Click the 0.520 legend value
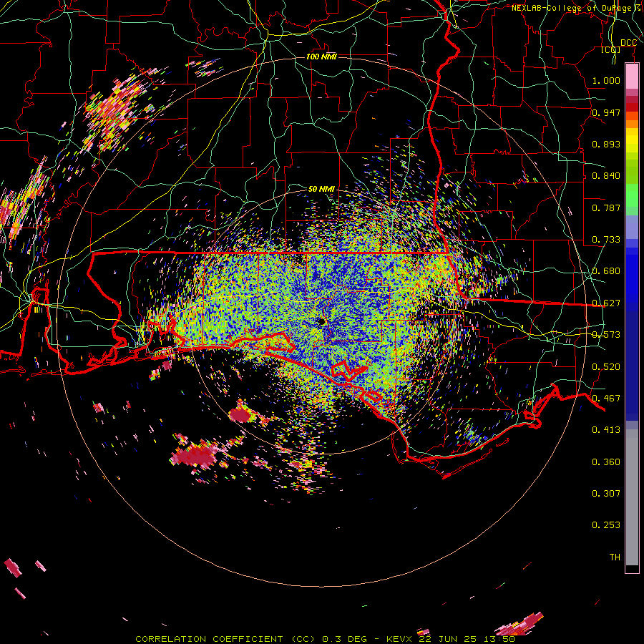The width and height of the screenshot is (644, 644). point(606,367)
